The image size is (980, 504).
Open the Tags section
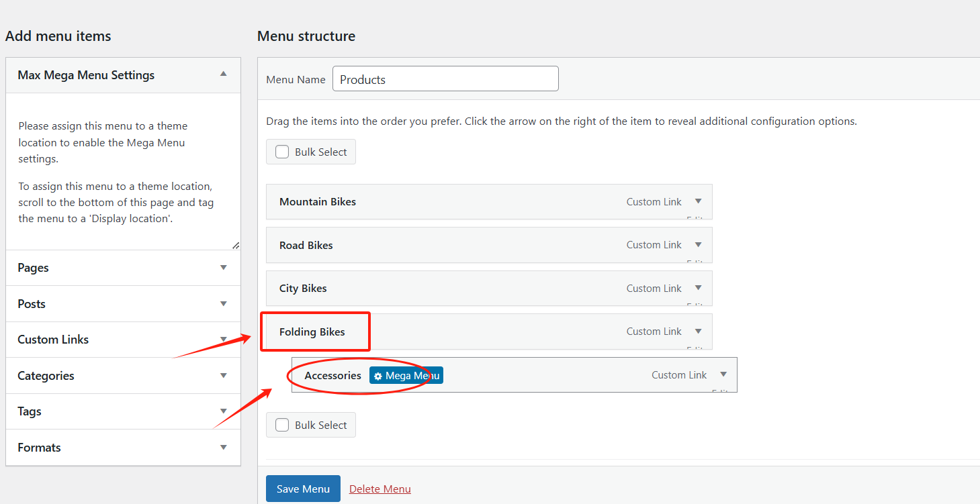224,411
